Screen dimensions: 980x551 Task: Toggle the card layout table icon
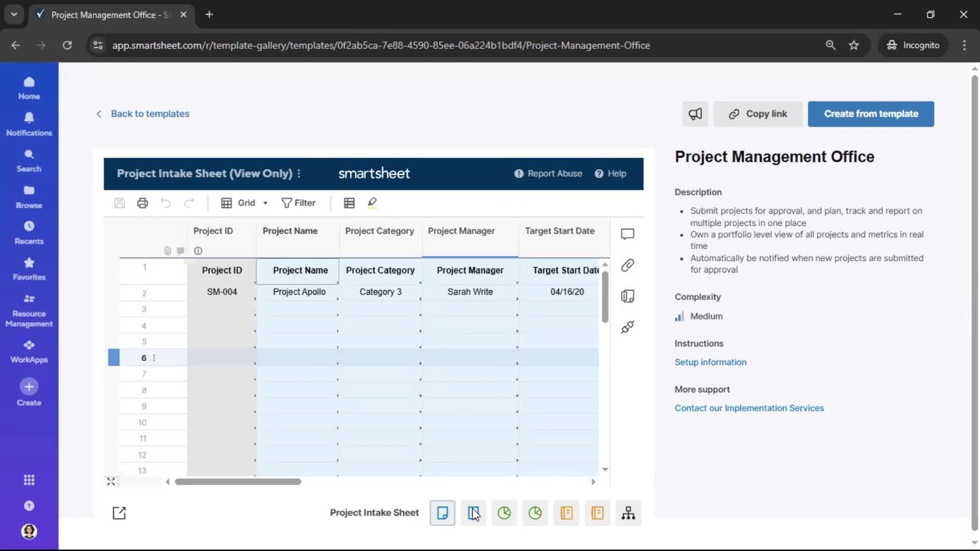click(349, 203)
